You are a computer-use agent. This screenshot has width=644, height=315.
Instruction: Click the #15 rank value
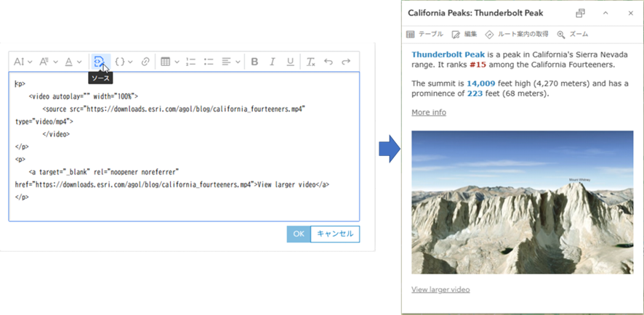pos(478,65)
